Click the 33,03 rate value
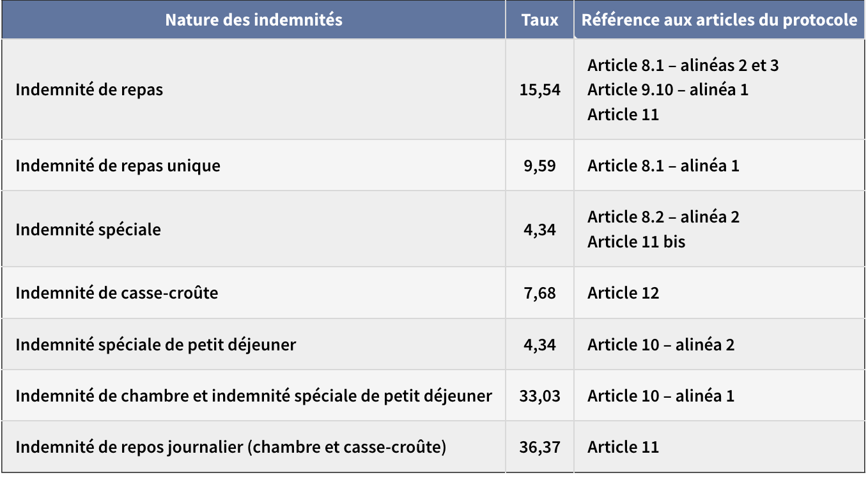This screenshot has height=477, width=868. 539,396
